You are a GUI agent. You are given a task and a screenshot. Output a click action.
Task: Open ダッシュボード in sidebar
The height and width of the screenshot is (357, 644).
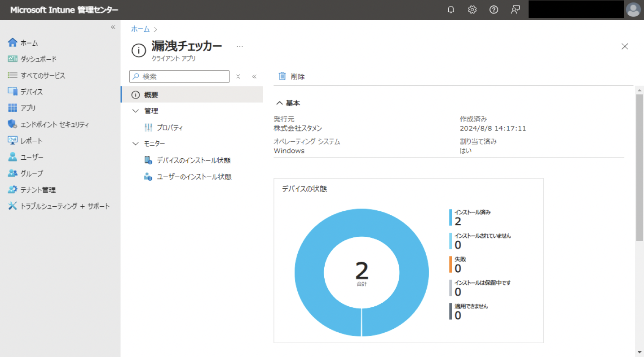coord(39,59)
